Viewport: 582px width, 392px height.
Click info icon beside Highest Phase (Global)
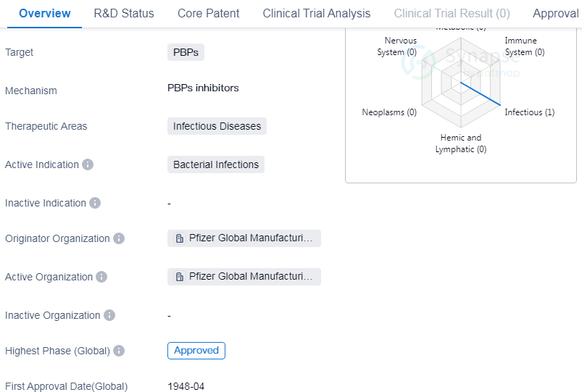pyautogui.click(x=119, y=351)
